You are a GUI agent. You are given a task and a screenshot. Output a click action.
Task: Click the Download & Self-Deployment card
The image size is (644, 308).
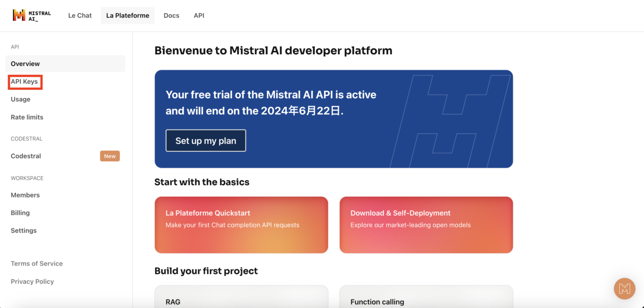pos(426,225)
